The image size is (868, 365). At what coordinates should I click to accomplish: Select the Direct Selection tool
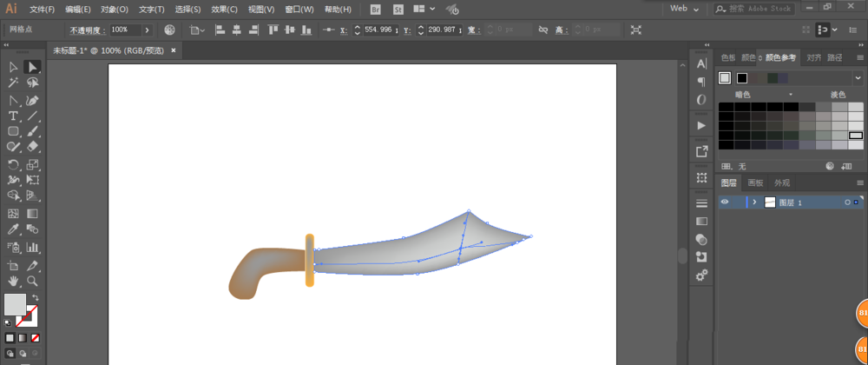point(32,67)
